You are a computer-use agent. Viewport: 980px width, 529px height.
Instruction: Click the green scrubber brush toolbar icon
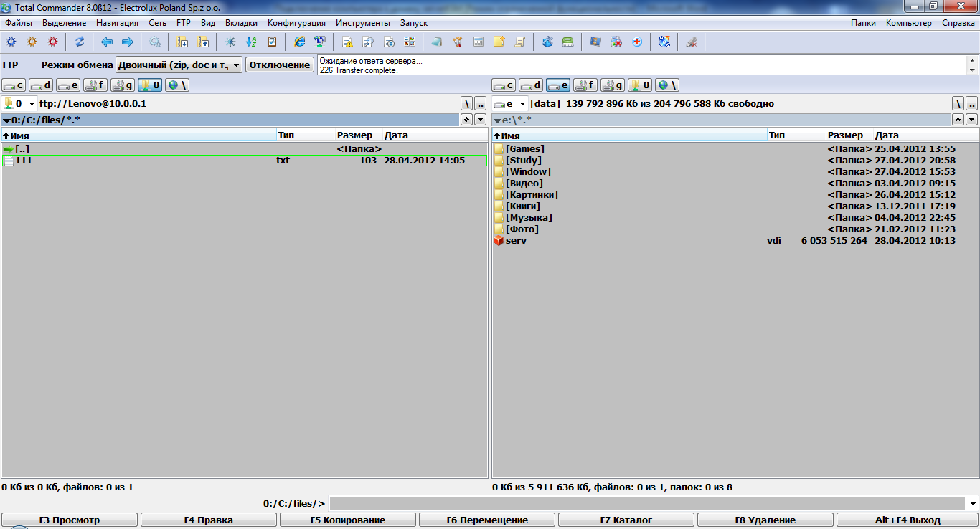(568, 42)
